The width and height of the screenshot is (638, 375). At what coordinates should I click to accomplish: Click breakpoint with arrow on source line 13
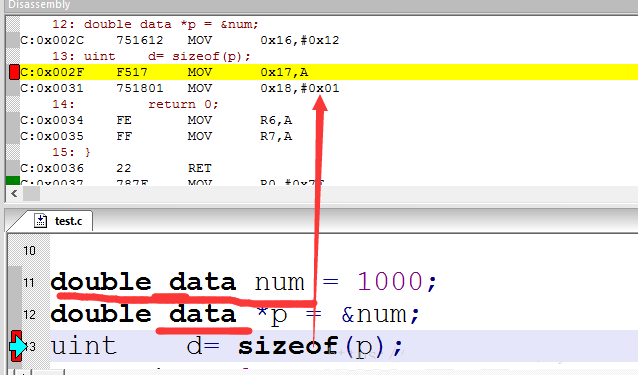pos(17,346)
